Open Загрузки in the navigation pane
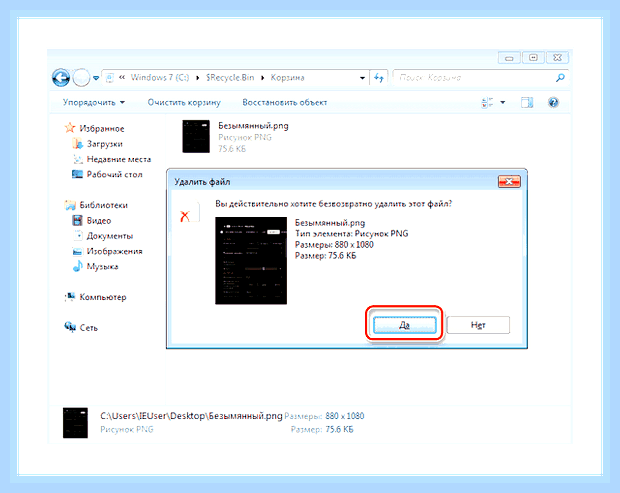Viewport: 620px width, 493px height. [x=104, y=144]
